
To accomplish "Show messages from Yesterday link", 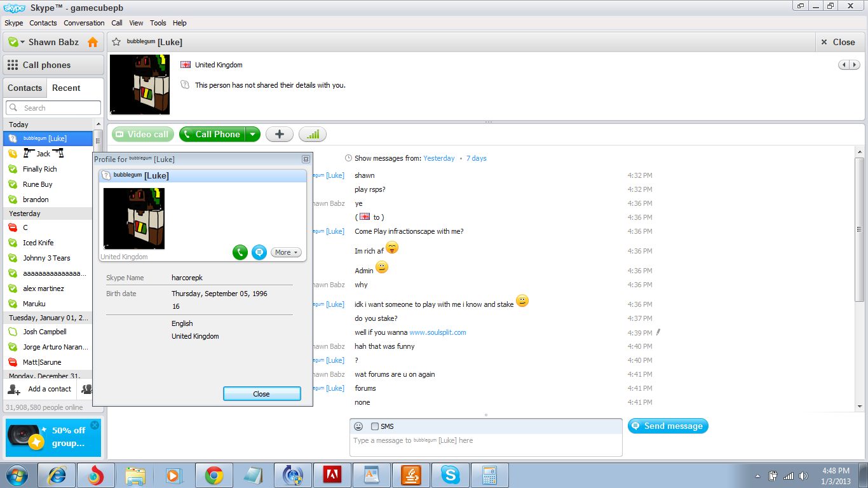I will pyautogui.click(x=439, y=158).
